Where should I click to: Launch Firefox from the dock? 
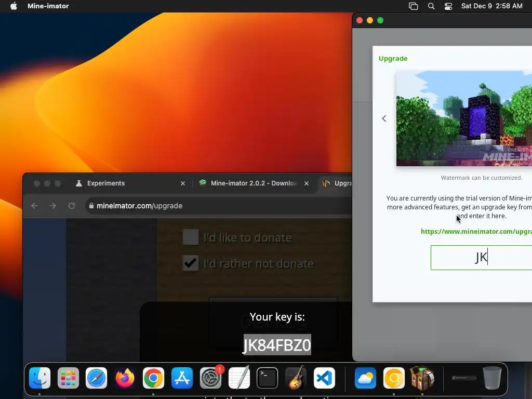tap(125, 378)
